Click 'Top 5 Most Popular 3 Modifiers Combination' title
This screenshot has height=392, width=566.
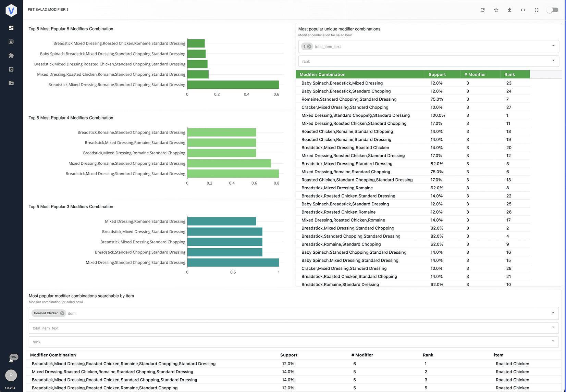click(x=71, y=207)
